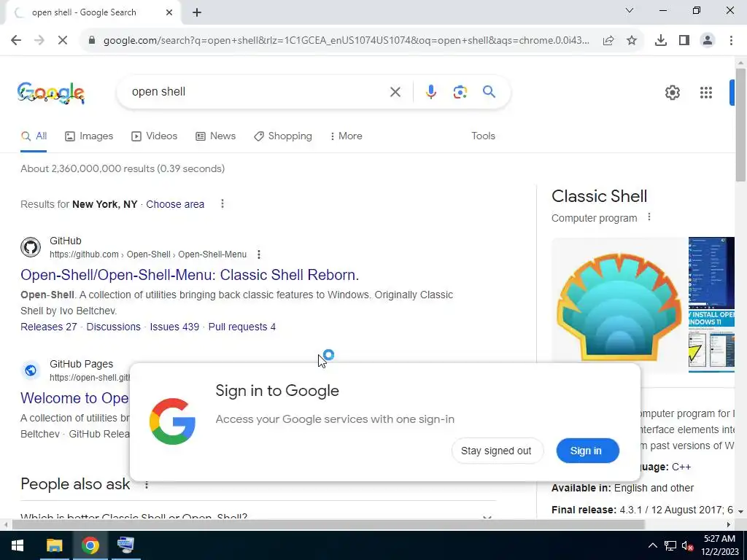Open Chrome's three-dot menu
The image size is (747, 560).
pos(731,41)
